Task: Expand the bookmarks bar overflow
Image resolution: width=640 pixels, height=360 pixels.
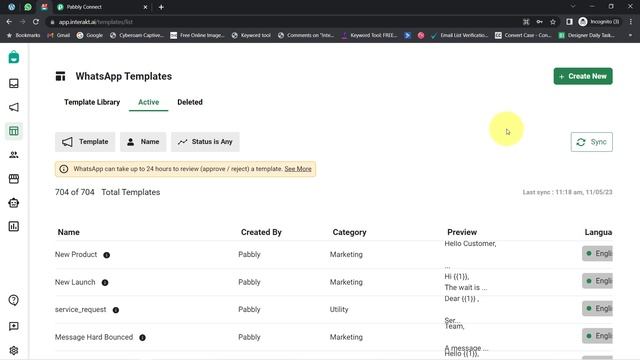Action: tap(631, 36)
